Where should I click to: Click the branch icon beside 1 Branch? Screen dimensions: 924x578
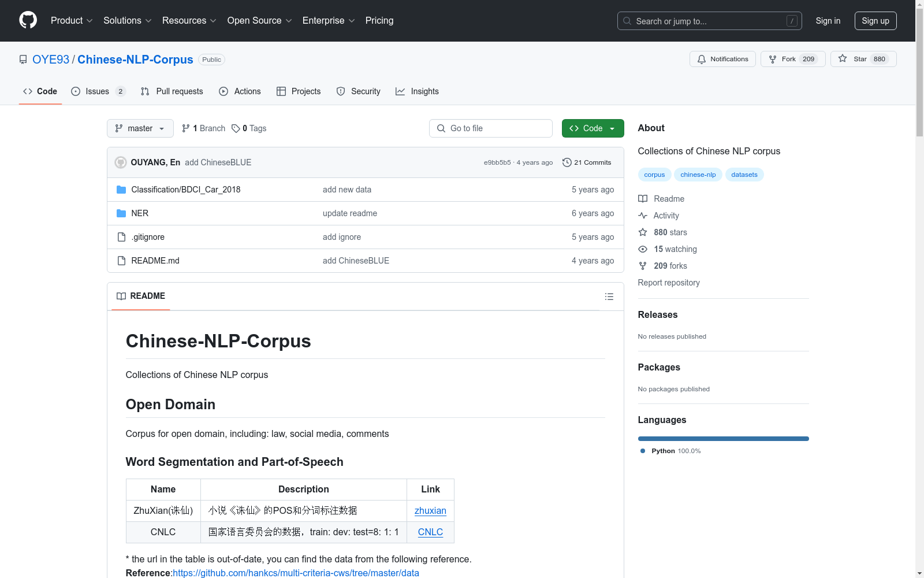point(186,128)
